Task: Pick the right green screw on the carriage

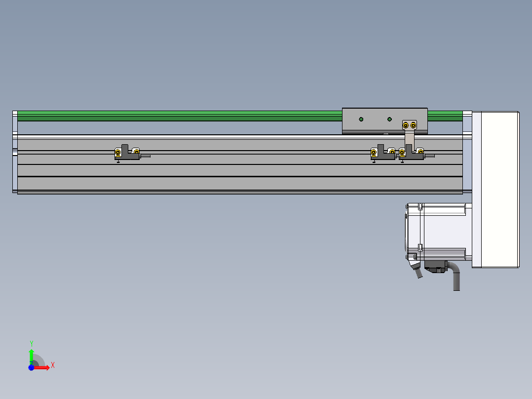Action: 389,119
